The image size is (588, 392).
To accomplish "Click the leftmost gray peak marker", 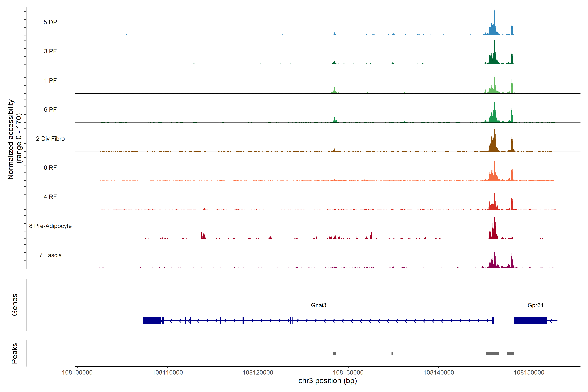I will [x=334, y=353].
